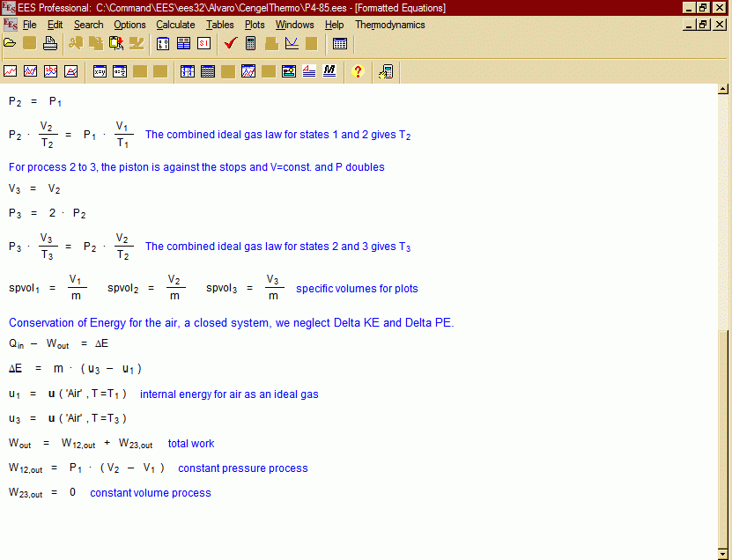Click the red question mark Help icon
The width and height of the screenshot is (732, 560).
tap(357, 71)
